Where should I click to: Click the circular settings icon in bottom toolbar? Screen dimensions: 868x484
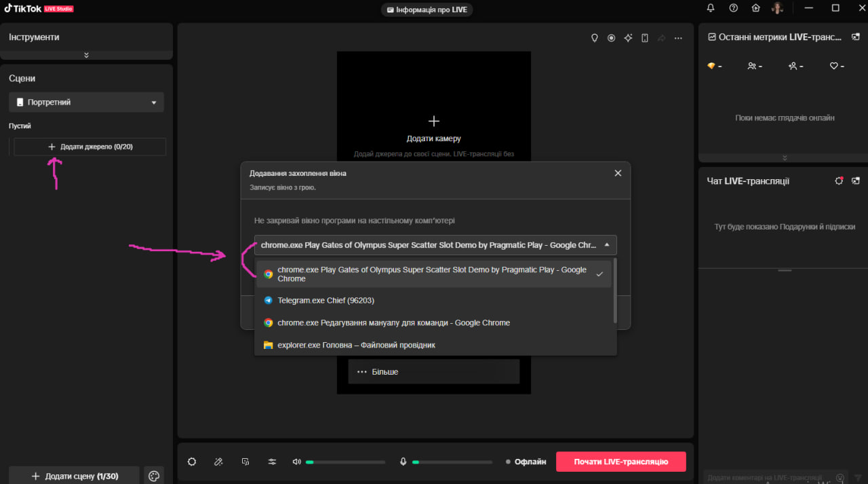point(192,462)
